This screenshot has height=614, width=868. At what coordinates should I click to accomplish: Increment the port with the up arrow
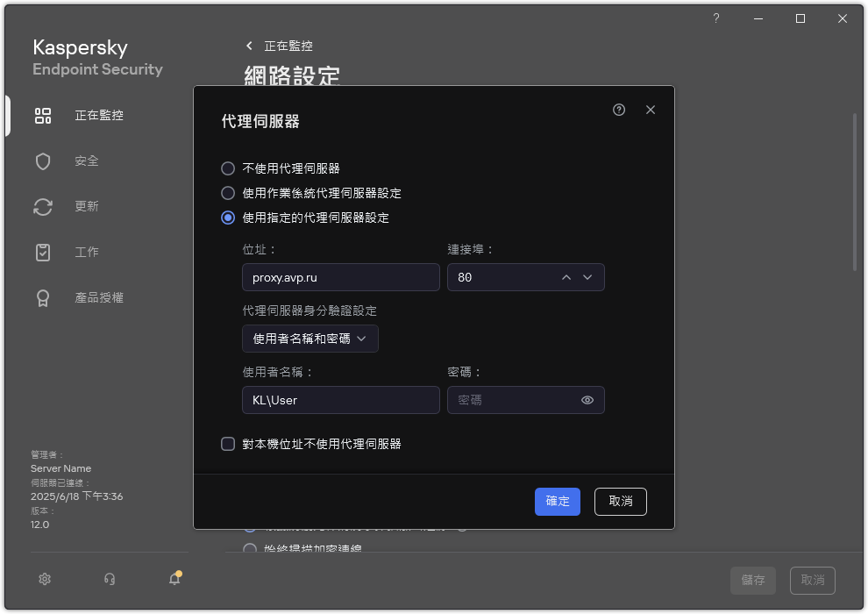click(566, 277)
